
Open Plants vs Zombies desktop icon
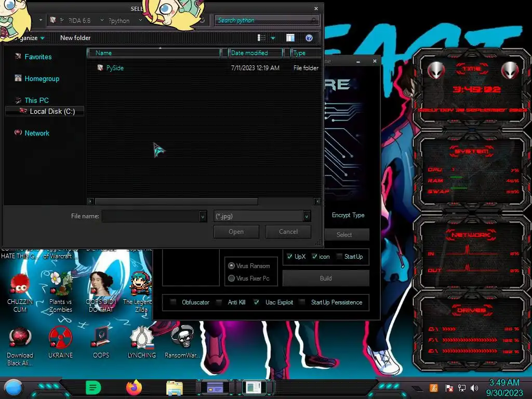pos(60,292)
